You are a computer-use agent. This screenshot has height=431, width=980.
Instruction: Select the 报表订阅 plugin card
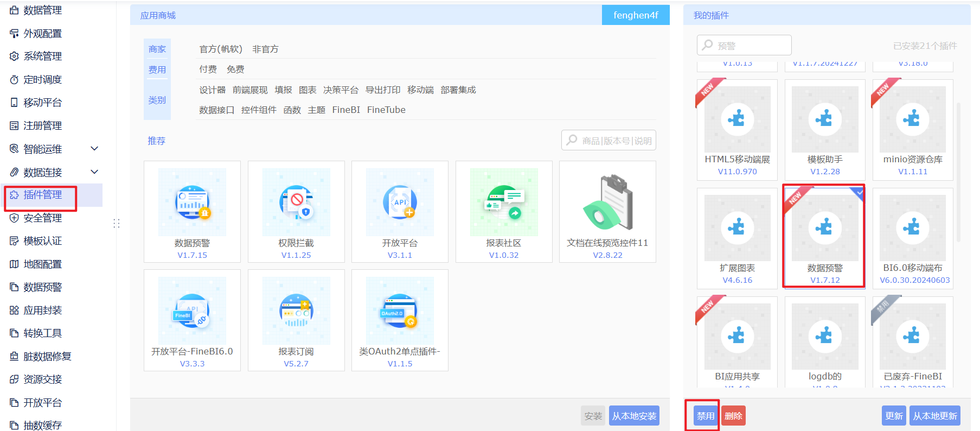pyautogui.click(x=296, y=320)
